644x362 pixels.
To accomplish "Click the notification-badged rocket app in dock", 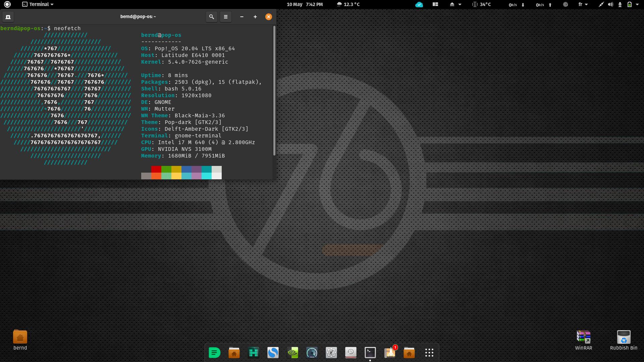I will pos(390,353).
